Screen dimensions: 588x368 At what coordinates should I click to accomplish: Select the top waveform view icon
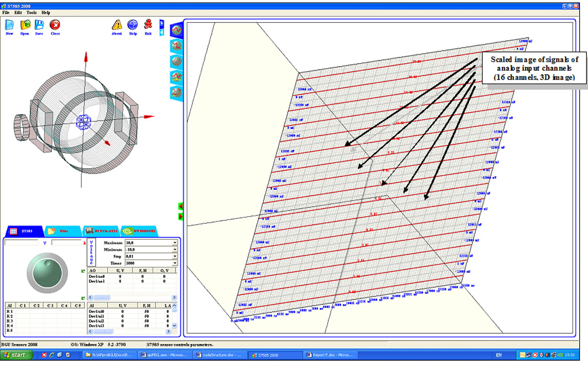(176, 30)
